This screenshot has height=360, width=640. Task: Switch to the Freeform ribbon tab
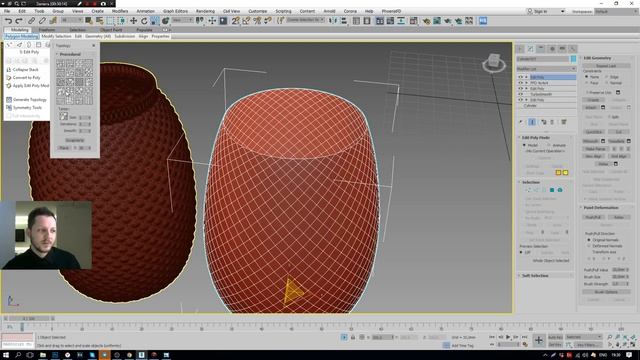click(47, 30)
